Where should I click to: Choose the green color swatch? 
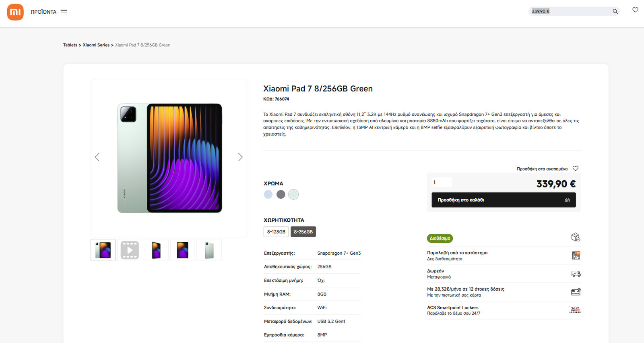coord(294,194)
